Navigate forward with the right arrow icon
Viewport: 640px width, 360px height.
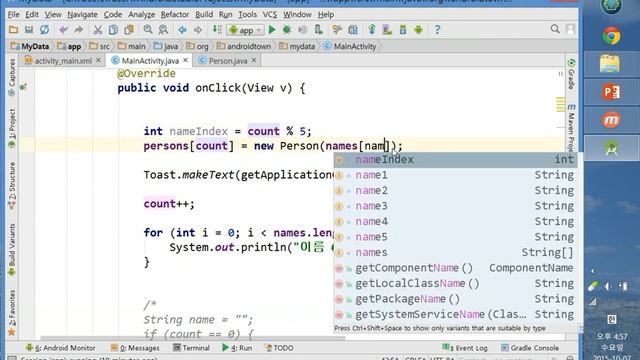[198, 30]
